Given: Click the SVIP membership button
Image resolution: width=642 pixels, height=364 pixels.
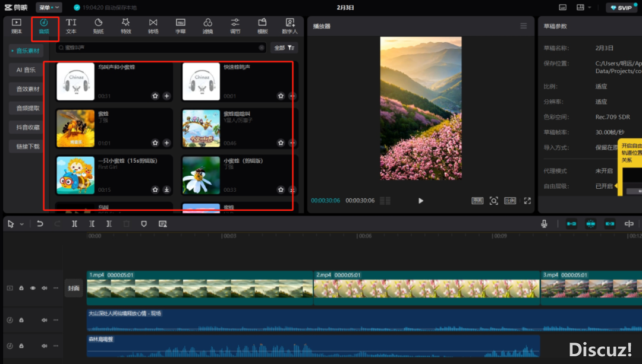Looking at the screenshot, I should pos(622,7).
